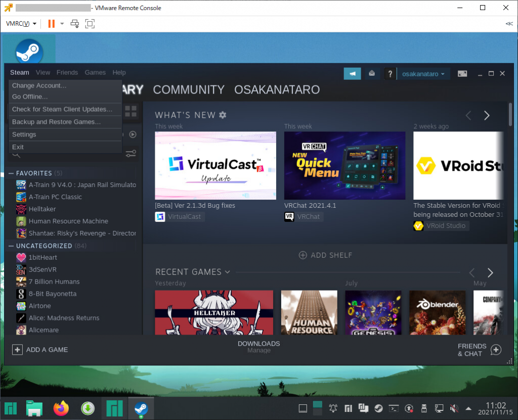Click the Steam library vertical scrollbar
The width and height of the screenshot is (518, 420).
coord(510,114)
